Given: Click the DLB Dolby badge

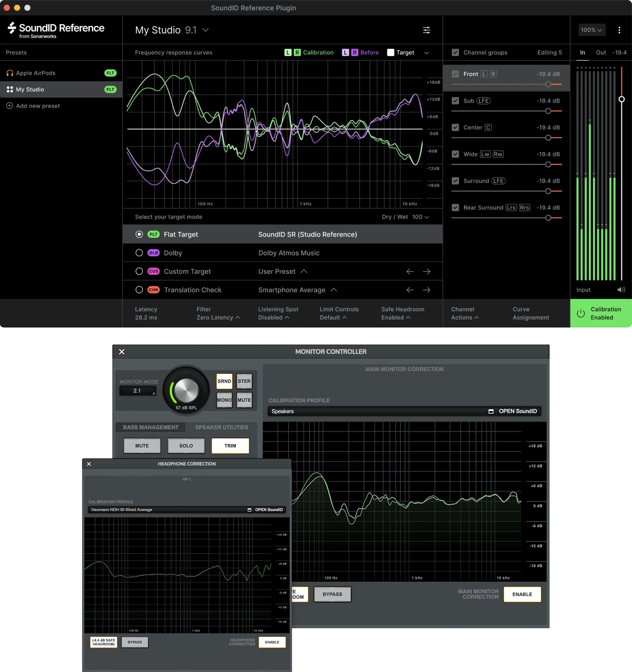Looking at the screenshot, I should [x=153, y=253].
